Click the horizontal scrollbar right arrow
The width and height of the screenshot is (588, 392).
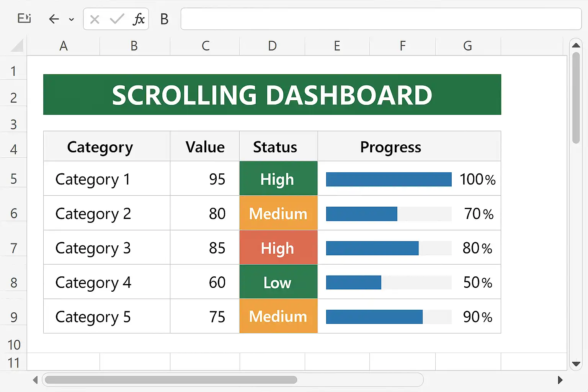click(x=560, y=380)
